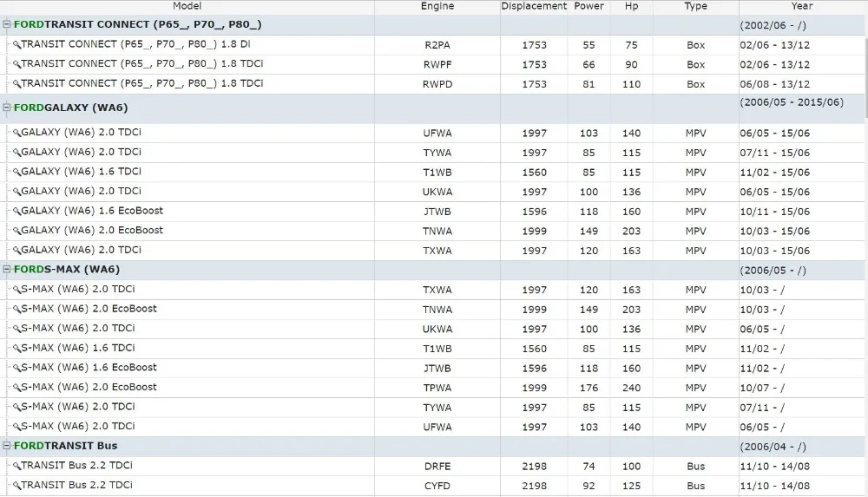This screenshot has width=868, height=497.
Task: Sort by the Engine column header
Action: (437, 6)
